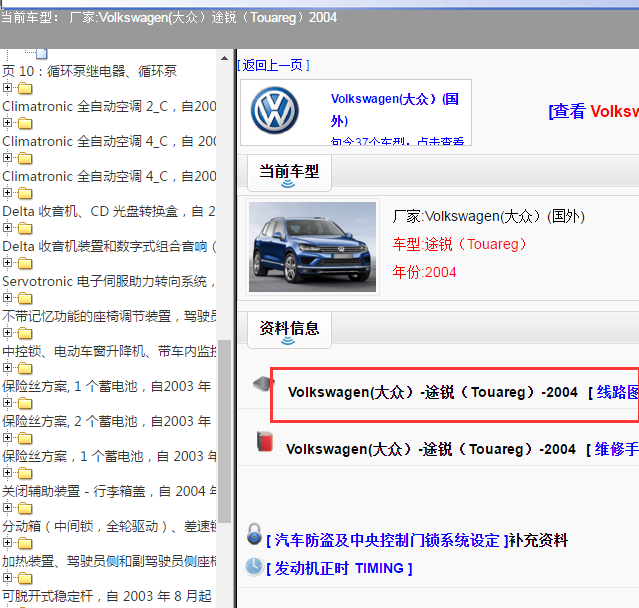
Task: Click the tree panel scroll up arrow
Action: pyautogui.click(x=225, y=58)
